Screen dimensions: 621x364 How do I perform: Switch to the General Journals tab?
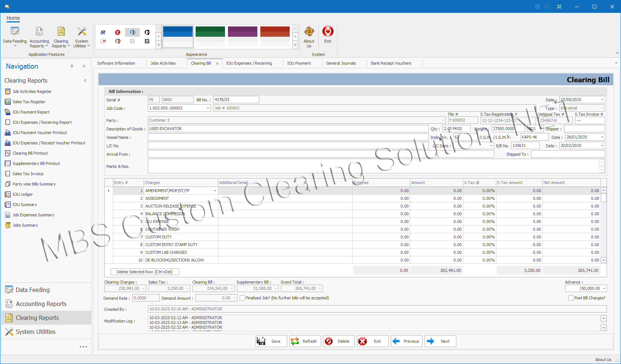[341, 63]
